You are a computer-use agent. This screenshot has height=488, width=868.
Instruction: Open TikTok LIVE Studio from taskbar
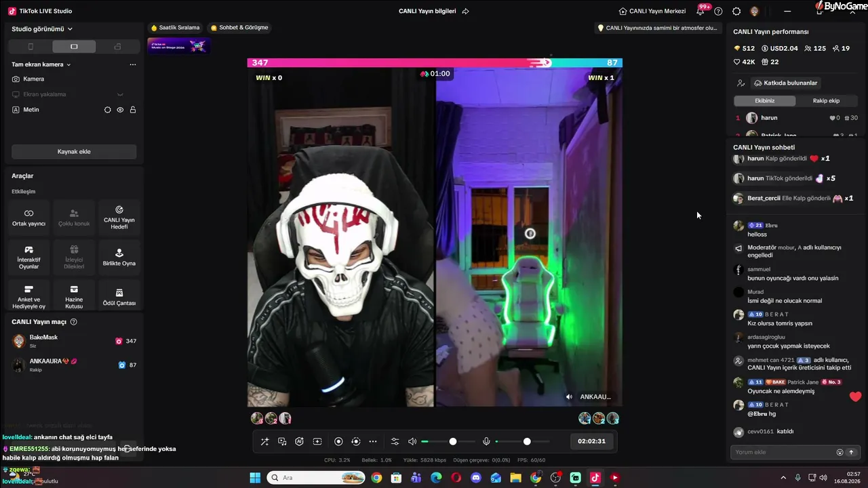click(x=595, y=478)
